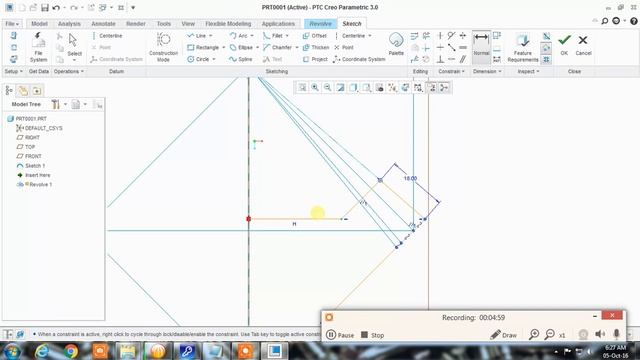This screenshot has height=360, width=640.
Task: Mute the recorder speaker icon
Action: [600, 334]
